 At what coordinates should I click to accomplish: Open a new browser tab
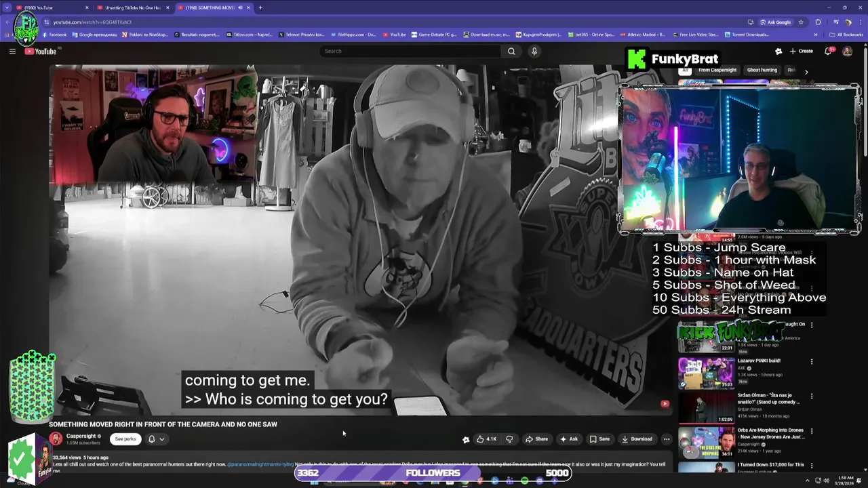pyautogui.click(x=260, y=7)
